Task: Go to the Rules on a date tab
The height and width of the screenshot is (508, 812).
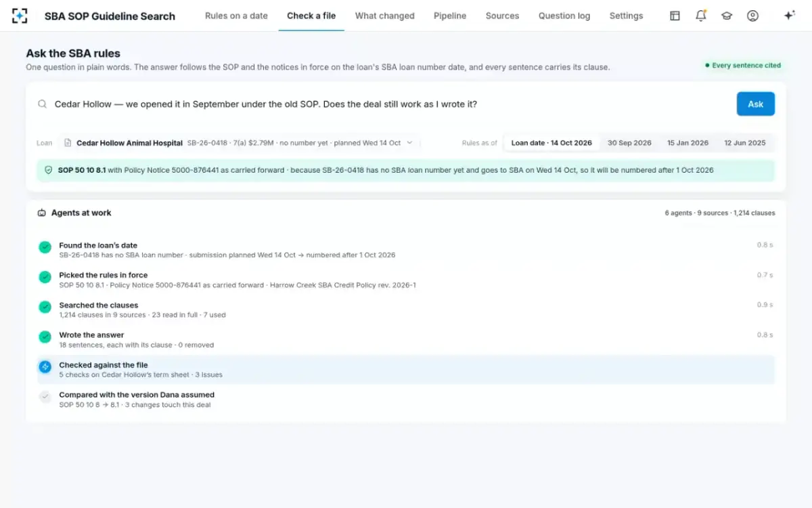Action: click(236, 16)
